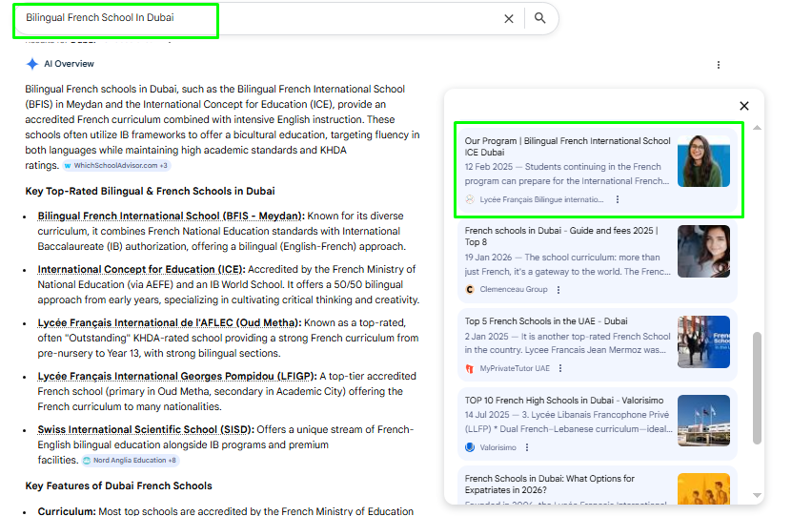Click the AI Overview sparkle icon

32,64
